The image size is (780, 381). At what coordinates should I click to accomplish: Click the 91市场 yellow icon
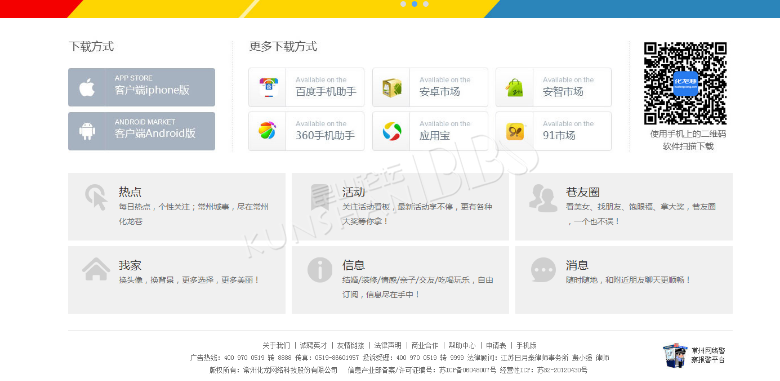515,131
